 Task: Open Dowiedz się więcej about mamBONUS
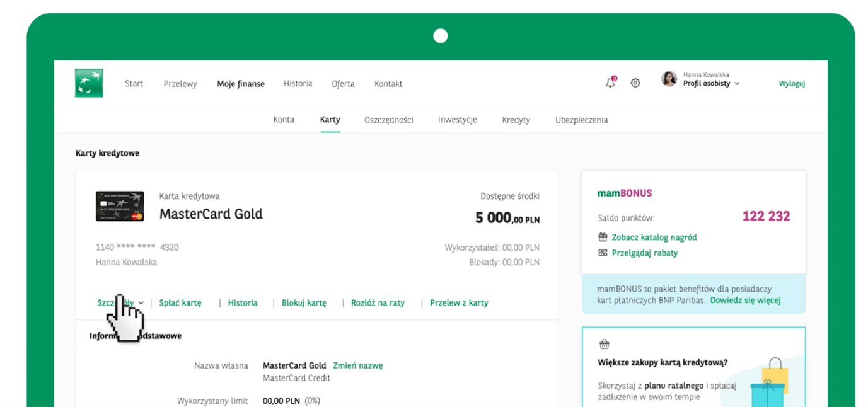(x=745, y=301)
